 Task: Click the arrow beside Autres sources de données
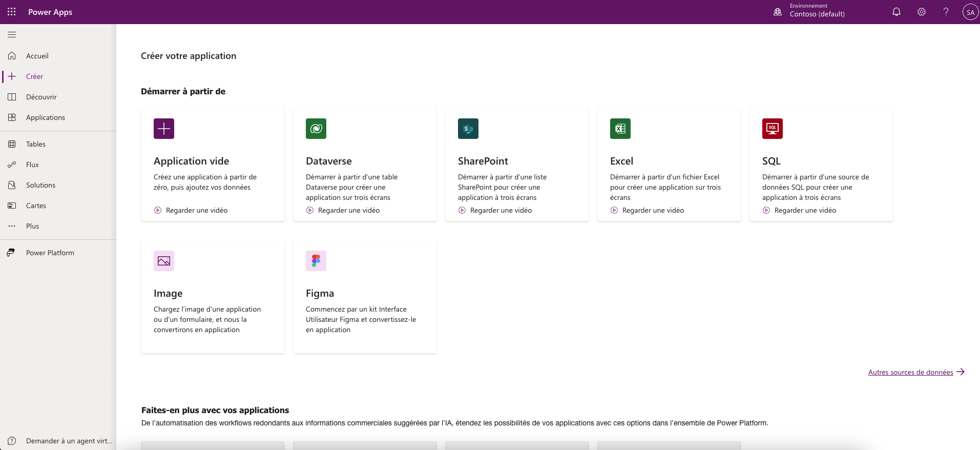(x=961, y=372)
